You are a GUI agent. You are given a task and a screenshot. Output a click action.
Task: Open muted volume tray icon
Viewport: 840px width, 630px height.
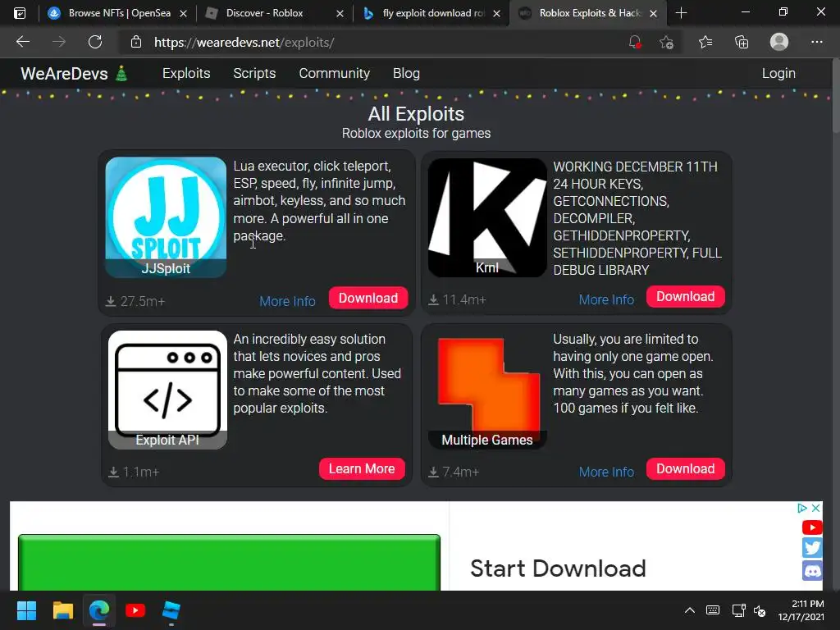[760, 610]
